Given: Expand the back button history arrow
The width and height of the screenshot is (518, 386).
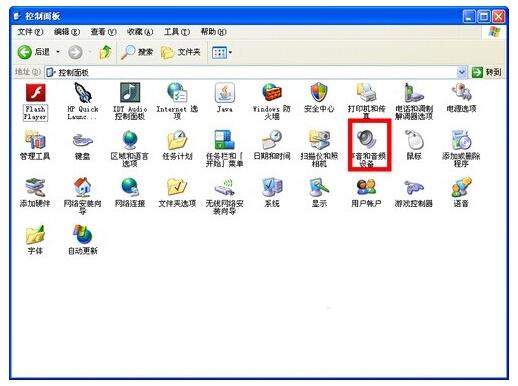Looking at the screenshot, I should pos(58,52).
